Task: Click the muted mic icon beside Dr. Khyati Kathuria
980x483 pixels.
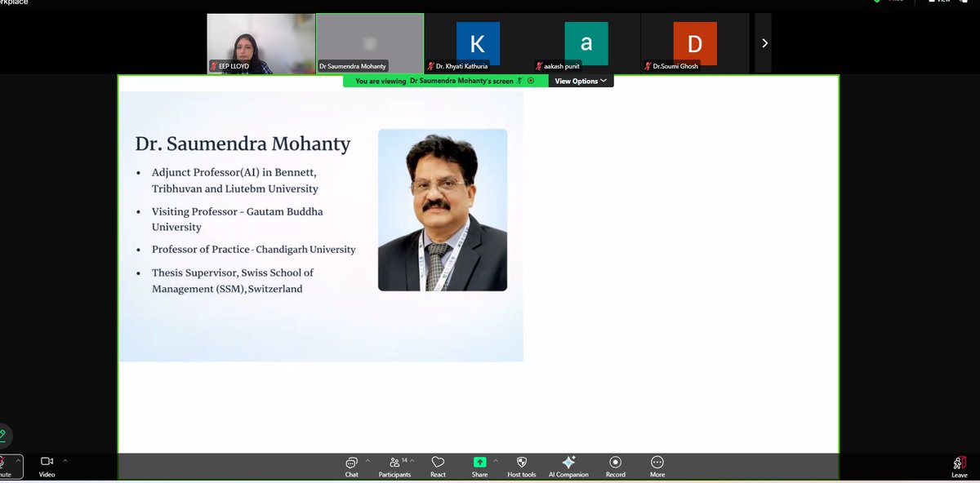Action: point(430,66)
